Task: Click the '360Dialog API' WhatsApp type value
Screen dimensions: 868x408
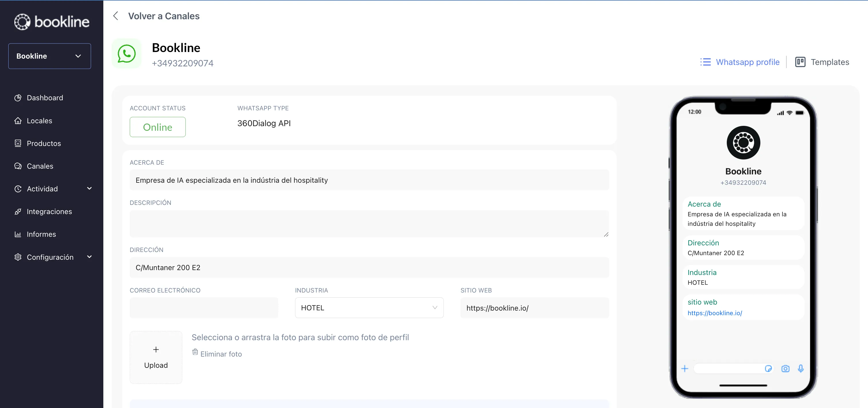Action: click(264, 124)
